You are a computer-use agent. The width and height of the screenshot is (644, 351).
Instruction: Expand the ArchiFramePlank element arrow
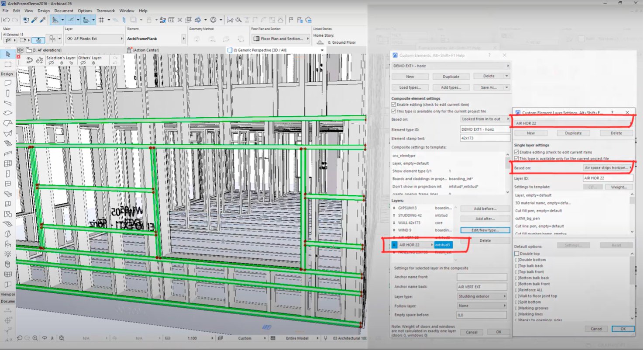(183, 39)
